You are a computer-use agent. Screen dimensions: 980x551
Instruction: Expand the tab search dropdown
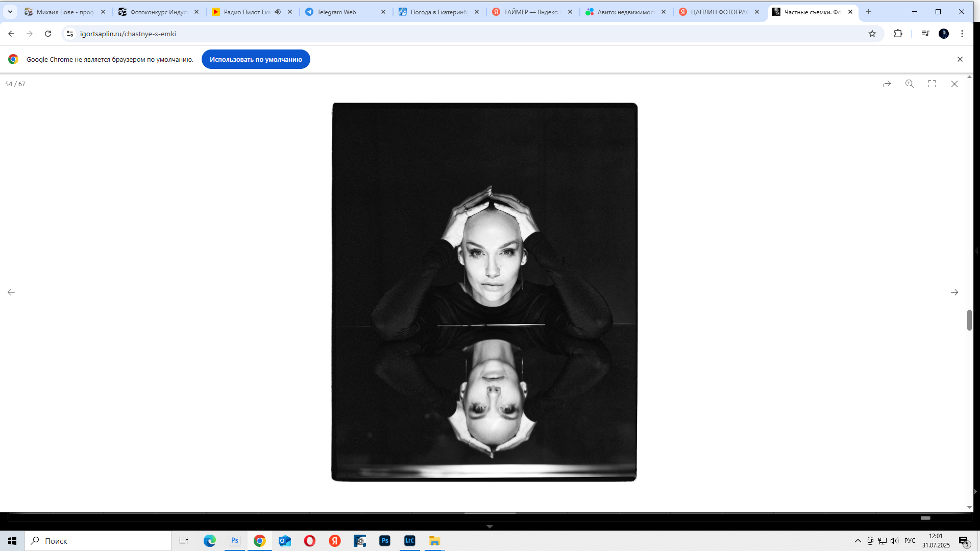pyautogui.click(x=10, y=12)
